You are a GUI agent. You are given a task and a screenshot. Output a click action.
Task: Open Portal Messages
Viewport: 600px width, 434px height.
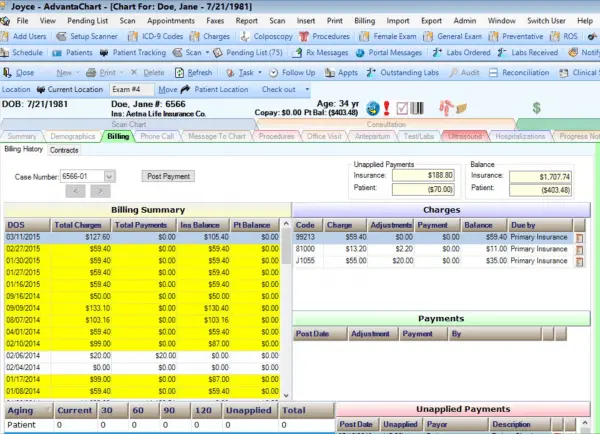(389, 53)
